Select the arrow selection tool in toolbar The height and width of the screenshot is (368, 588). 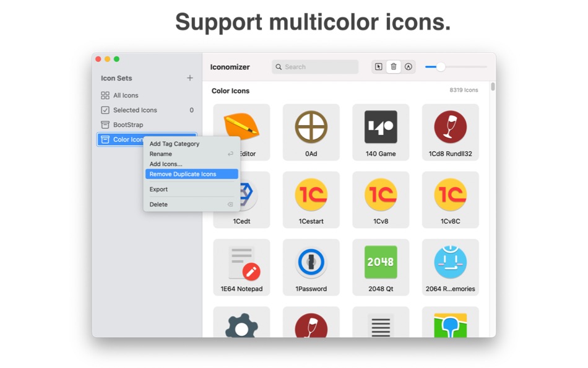[378, 66]
